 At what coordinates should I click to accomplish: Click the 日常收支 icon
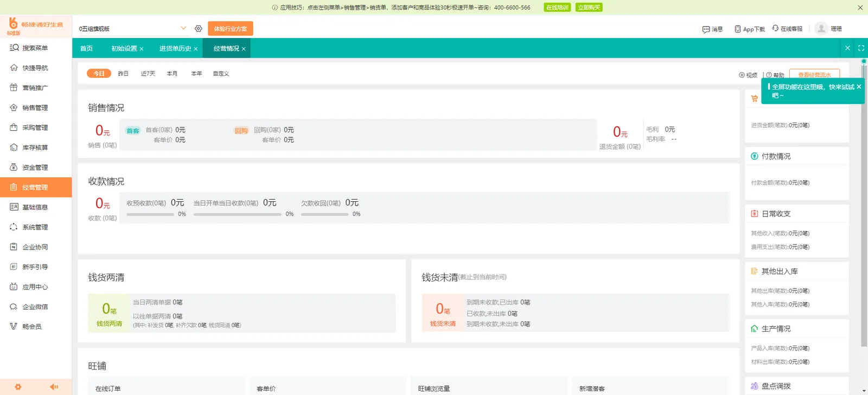(755, 214)
